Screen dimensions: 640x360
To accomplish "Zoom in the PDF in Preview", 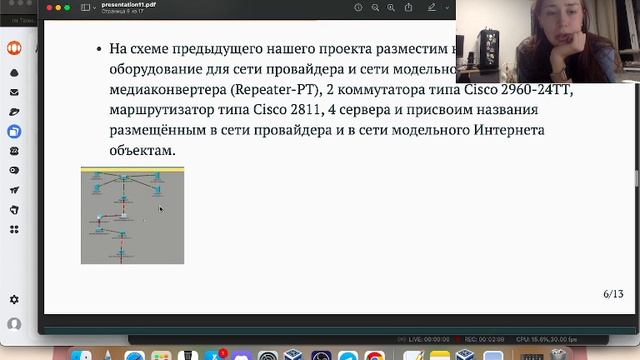I will (x=391, y=7).
